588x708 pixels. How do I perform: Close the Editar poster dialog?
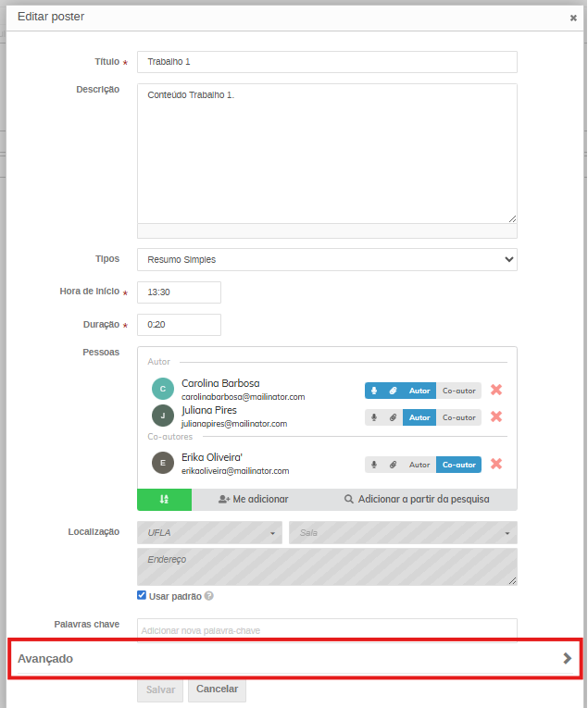(x=573, y=18)
